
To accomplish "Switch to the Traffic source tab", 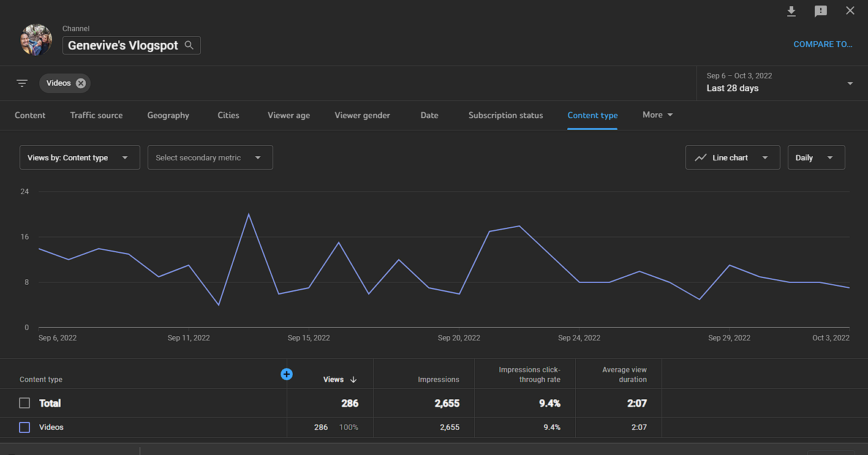I will tap(96, 115).
